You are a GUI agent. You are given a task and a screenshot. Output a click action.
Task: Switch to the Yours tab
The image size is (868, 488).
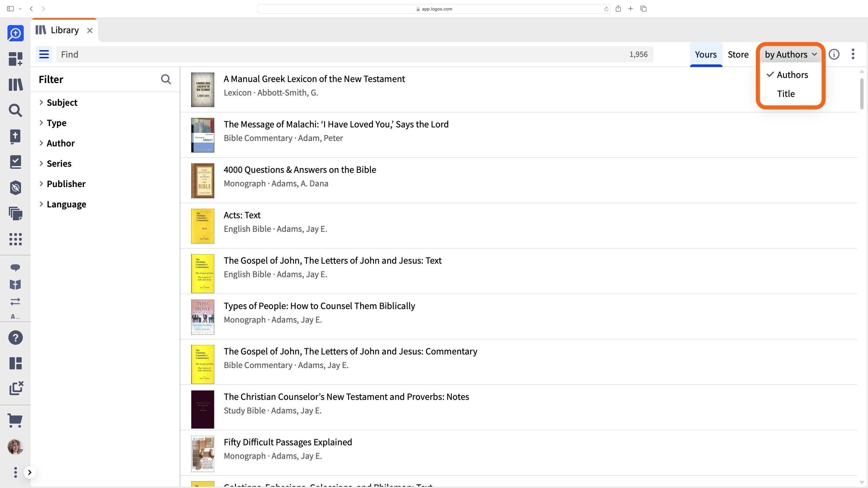[x=706, y=54]
